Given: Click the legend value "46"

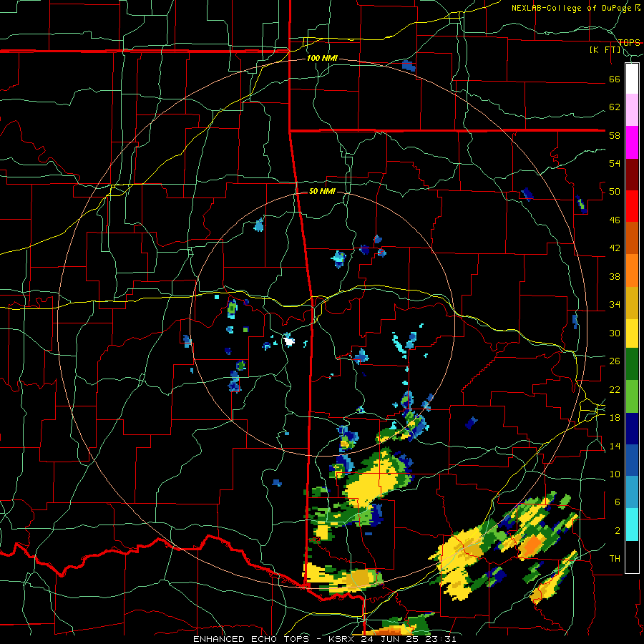Looking at the screenshot, I should (615, 220).
